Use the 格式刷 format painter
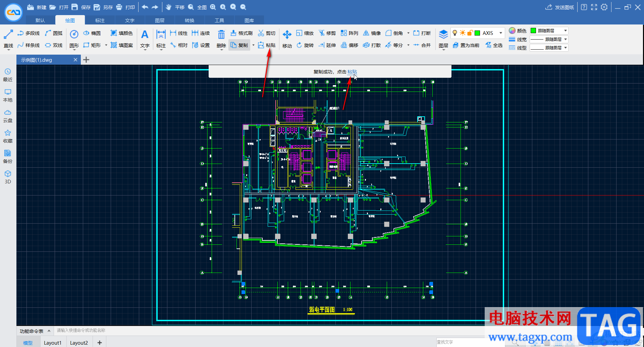The width and height of the screenshot is (644, 347). 241,33
